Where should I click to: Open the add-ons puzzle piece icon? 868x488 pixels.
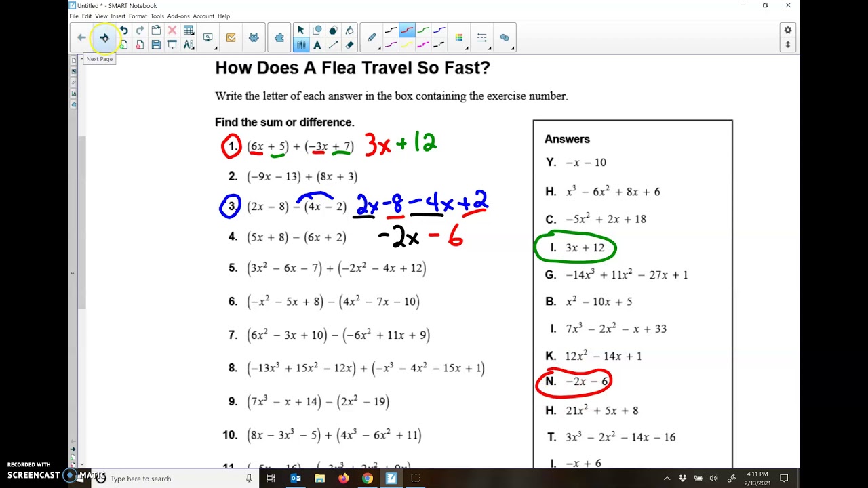click(x=279, y=38)
